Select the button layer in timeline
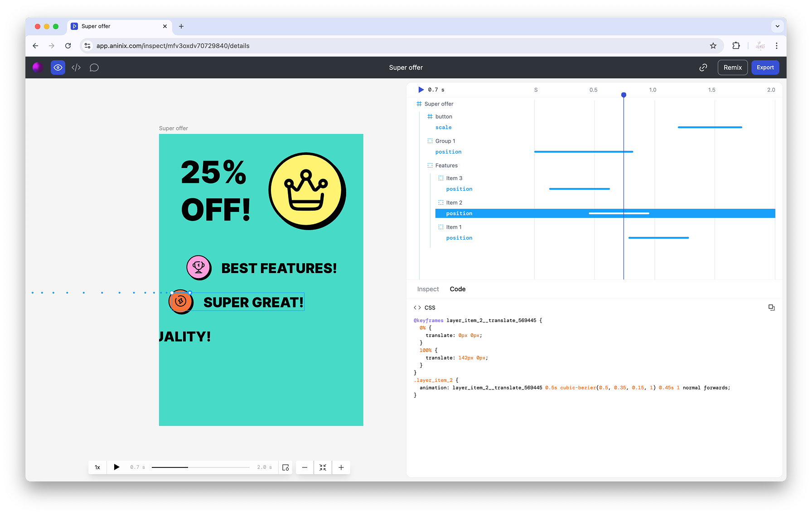Image resolution: width=812 pixels, height=515 pixels. point(444,116)
